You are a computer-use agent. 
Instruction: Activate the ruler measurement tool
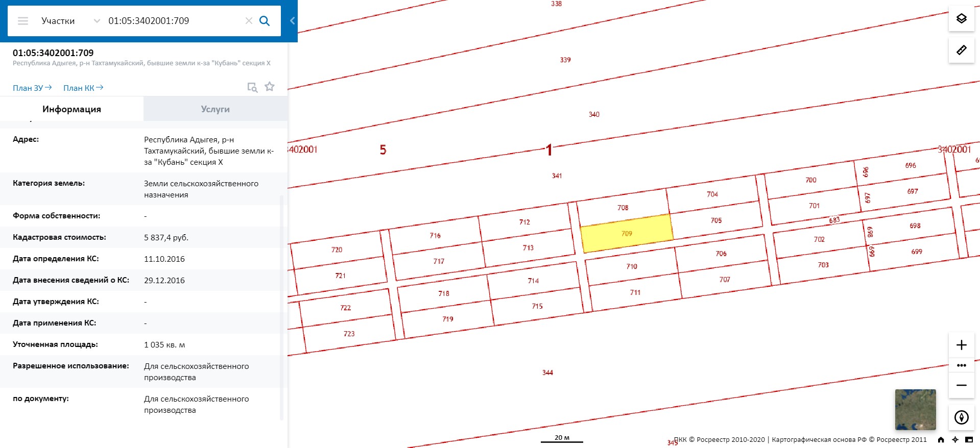coord(961,50)
